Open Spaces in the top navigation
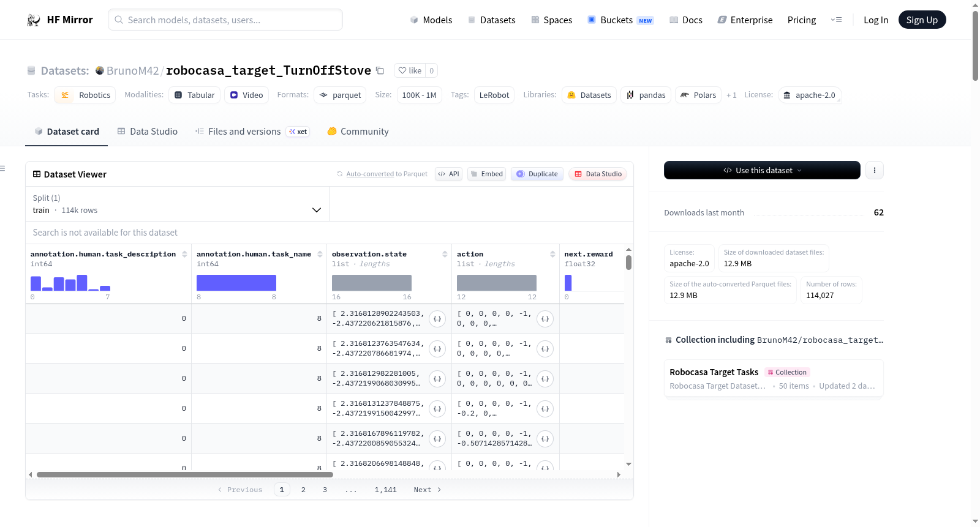The image size is (980, 527). [x=551, y=20]
